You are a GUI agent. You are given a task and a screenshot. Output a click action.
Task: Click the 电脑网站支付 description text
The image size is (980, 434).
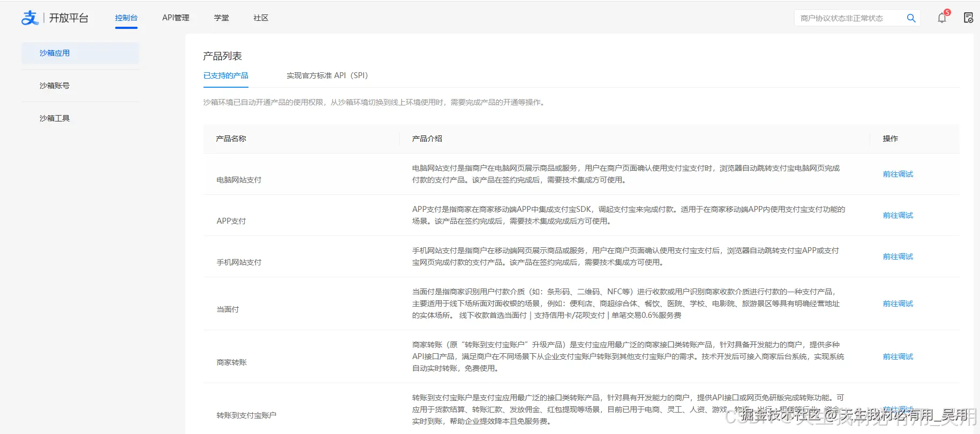[626, 174]
